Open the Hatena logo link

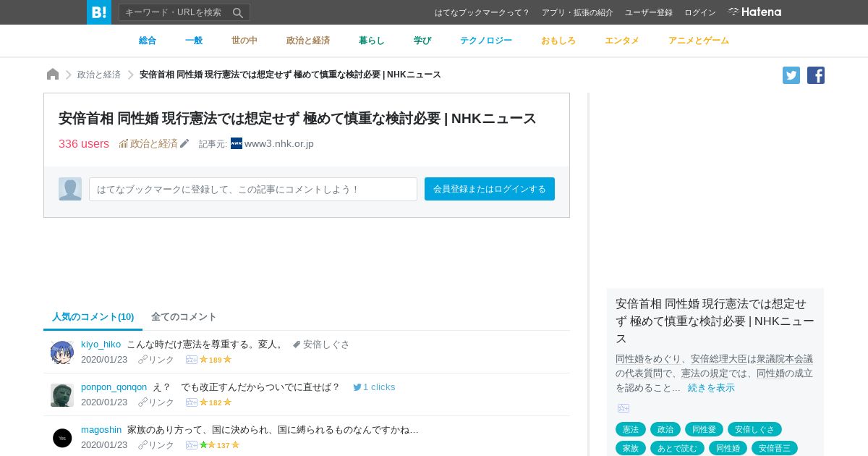click(x=754, y=12)
